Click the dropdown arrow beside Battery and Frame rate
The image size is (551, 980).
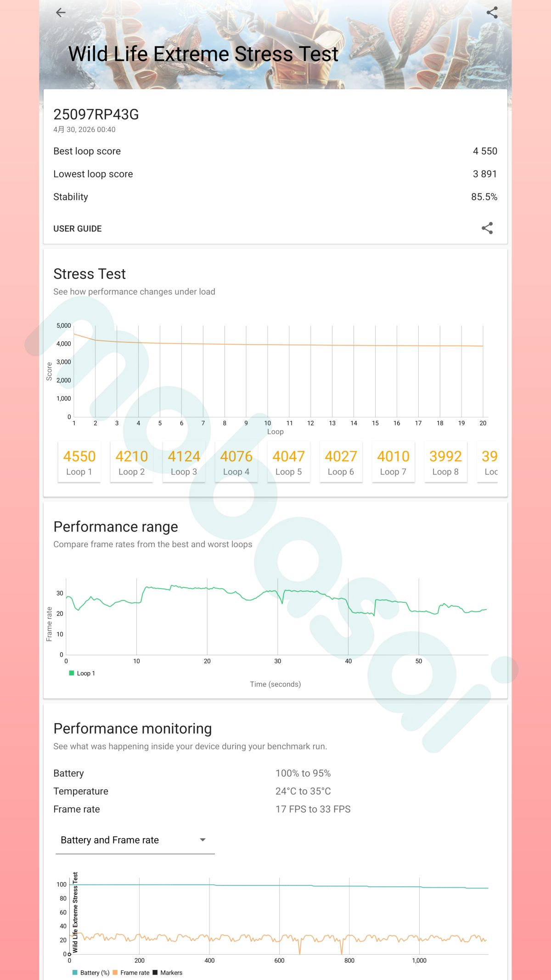[x=202, y=840]
